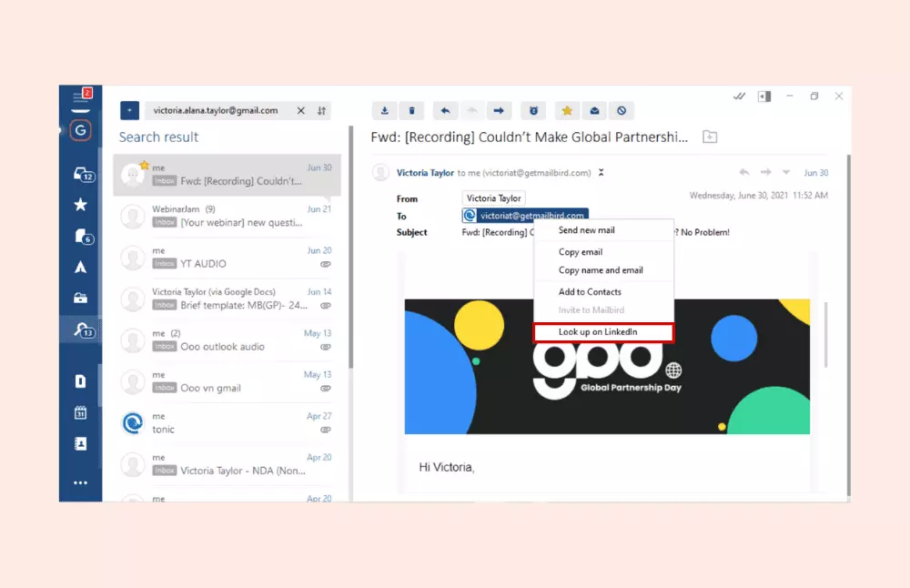Click the Victoria Taylor sender name link
Image resolution: width=910 pixels, height=588 pixels.
click(425, 172)
